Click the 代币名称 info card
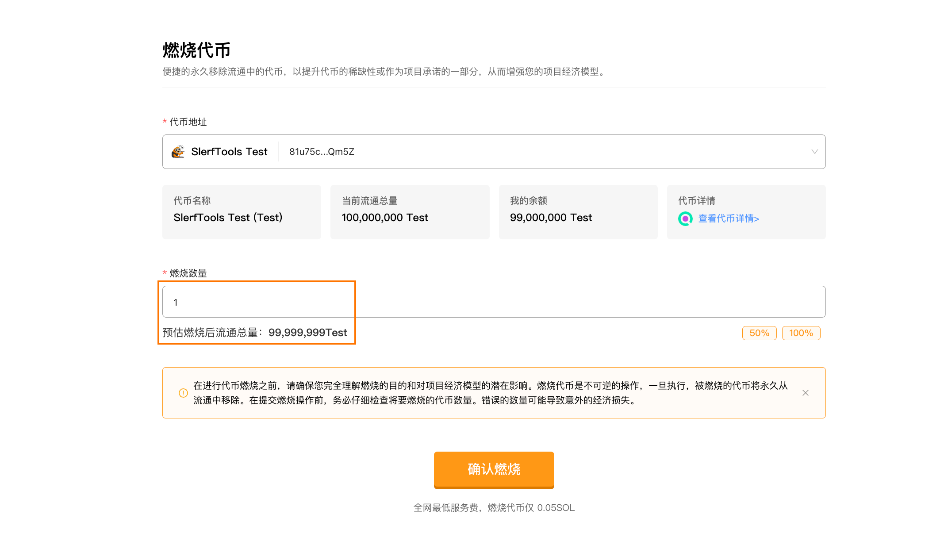Image resolution: width=944 pixels, height=560 pixels. point(242,212)
